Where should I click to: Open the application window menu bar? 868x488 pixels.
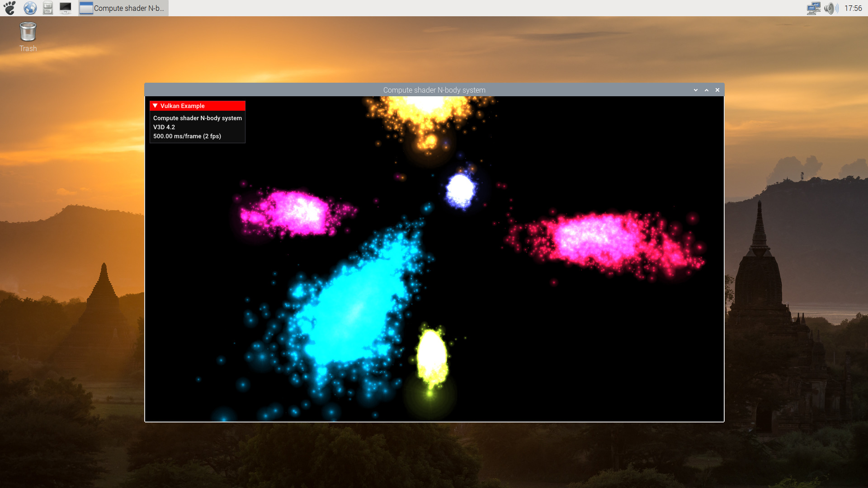694,89
